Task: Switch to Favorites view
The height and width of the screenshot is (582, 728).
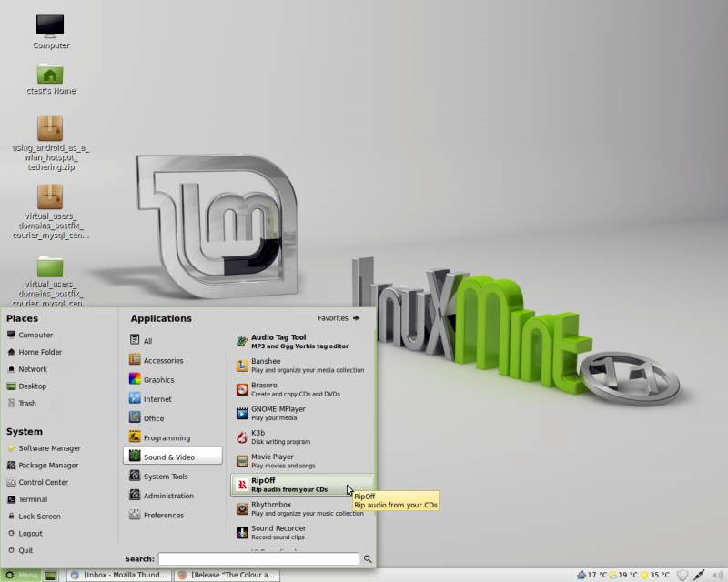Action: click(x=339, y=318)
